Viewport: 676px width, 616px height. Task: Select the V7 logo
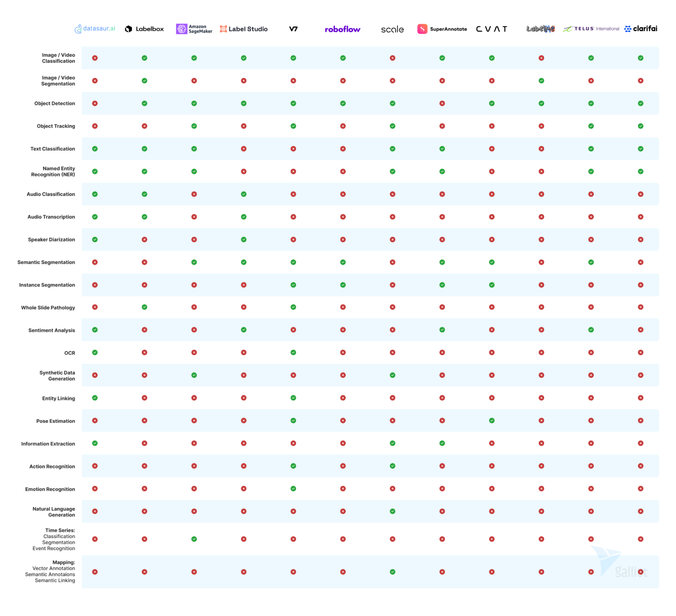(293, 29)
